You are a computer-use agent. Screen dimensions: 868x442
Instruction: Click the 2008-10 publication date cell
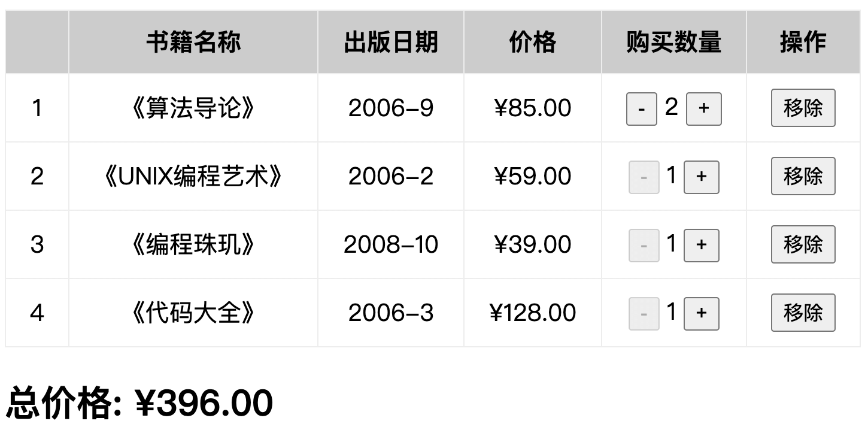tap(391, 245)
